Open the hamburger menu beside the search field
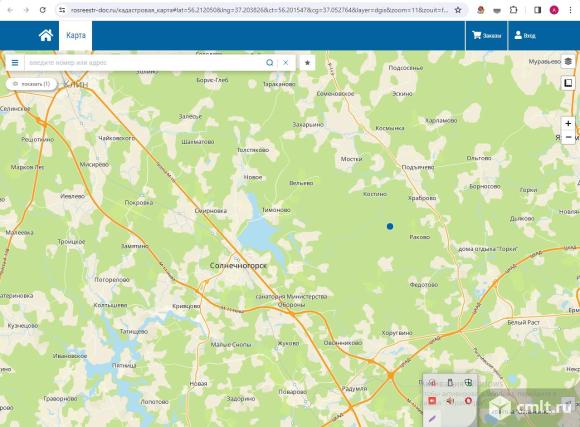This screenshot has width=580, height=427. pos(15,63)
